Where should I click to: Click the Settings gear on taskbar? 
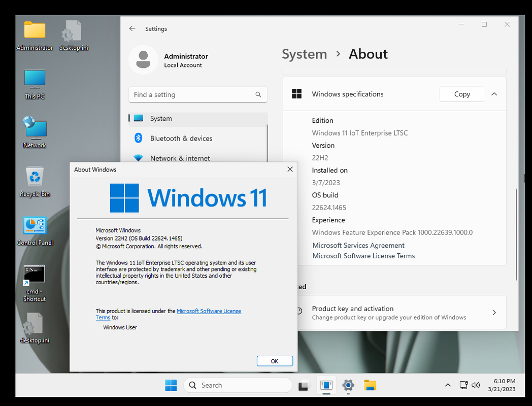pos(348,385)
